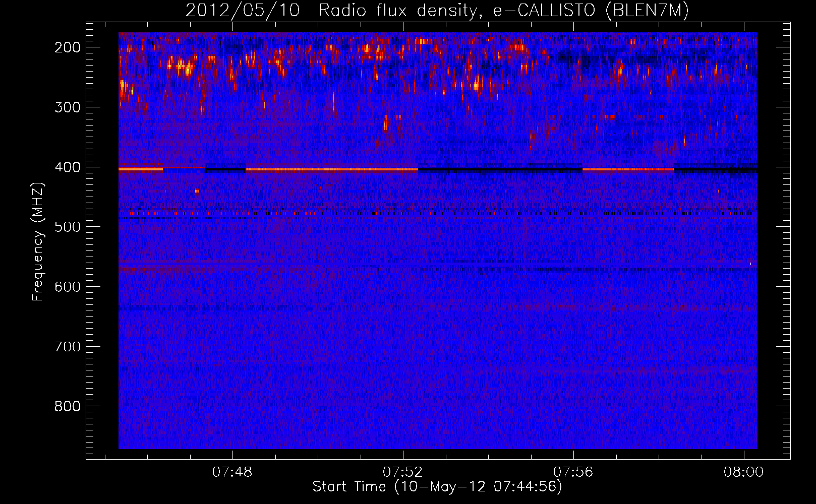Screen dimensions: 816x504
Task: Click the 700 frequency tick label
Action: [68, 347]
